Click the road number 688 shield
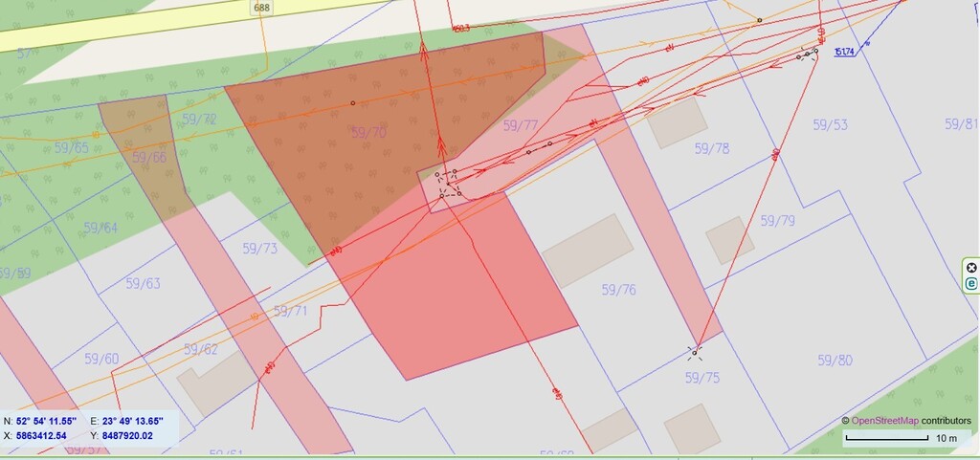980x460 pixels. [260, 8]
